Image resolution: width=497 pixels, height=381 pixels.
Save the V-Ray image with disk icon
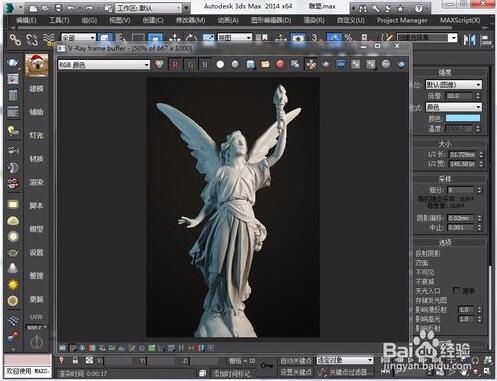pyautogui.click(x=250, y=64)
